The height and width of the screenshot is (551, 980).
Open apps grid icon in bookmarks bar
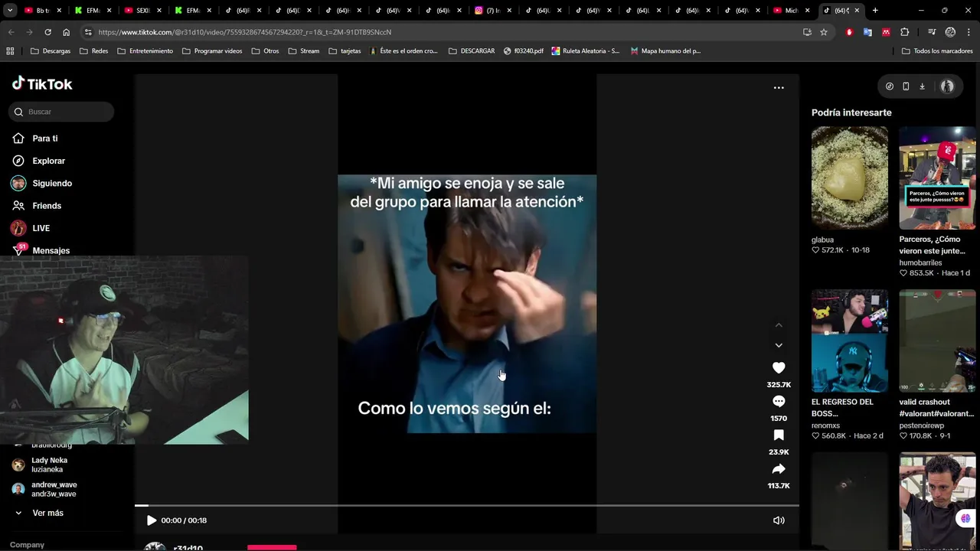point(10,51)
